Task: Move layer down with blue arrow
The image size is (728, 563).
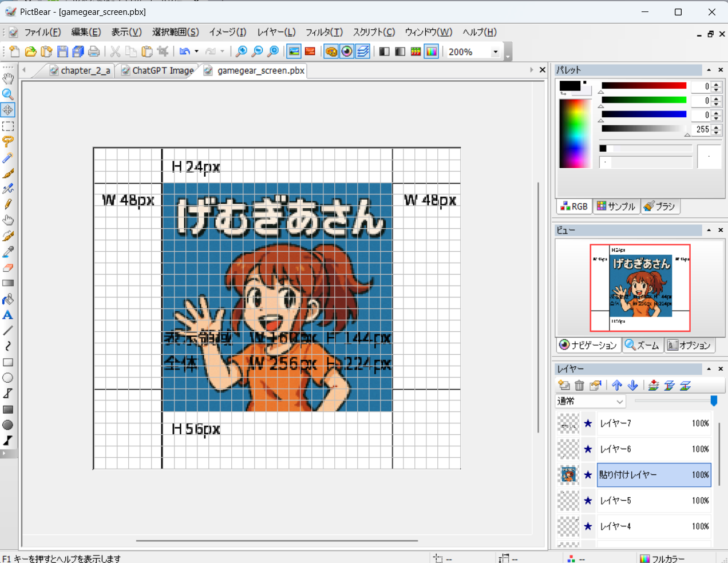Action: [x=633, y=386]
